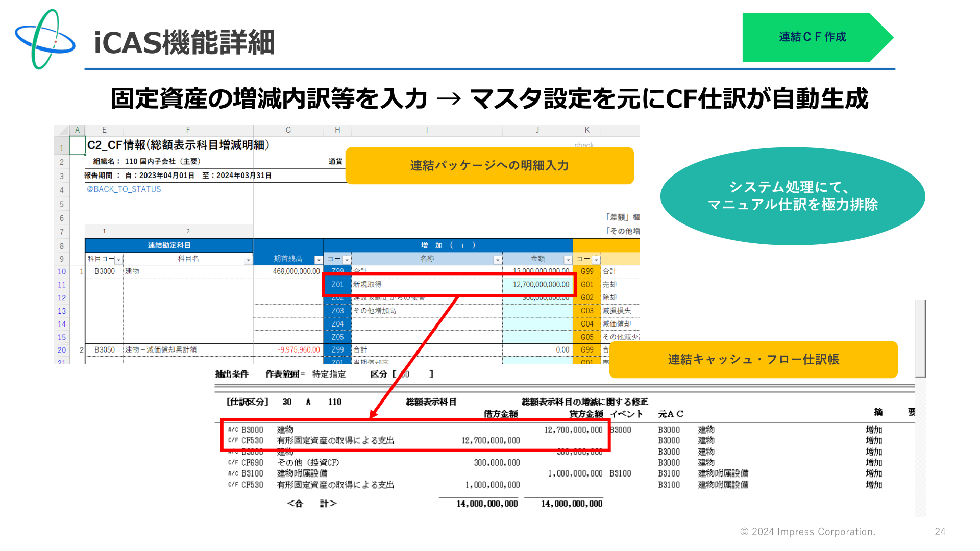This screenshot has height=551, width=980.
Task: Select column header G
Action: [288, 130]
